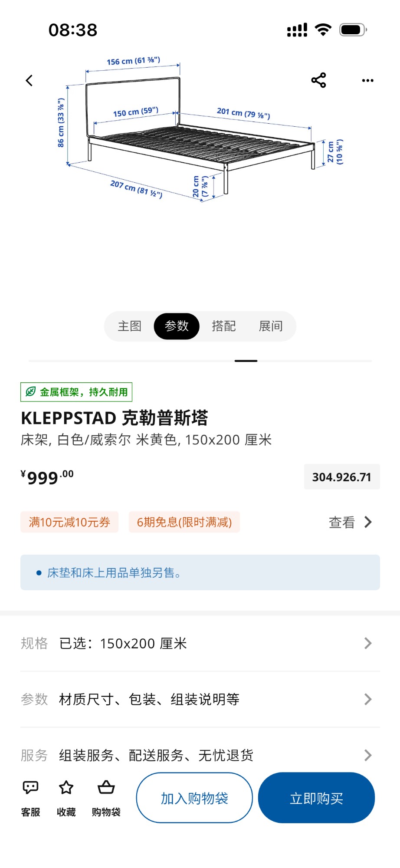Add product to favorites (收藏) star
Screen dimensions: 400x868
pos(66,797)
